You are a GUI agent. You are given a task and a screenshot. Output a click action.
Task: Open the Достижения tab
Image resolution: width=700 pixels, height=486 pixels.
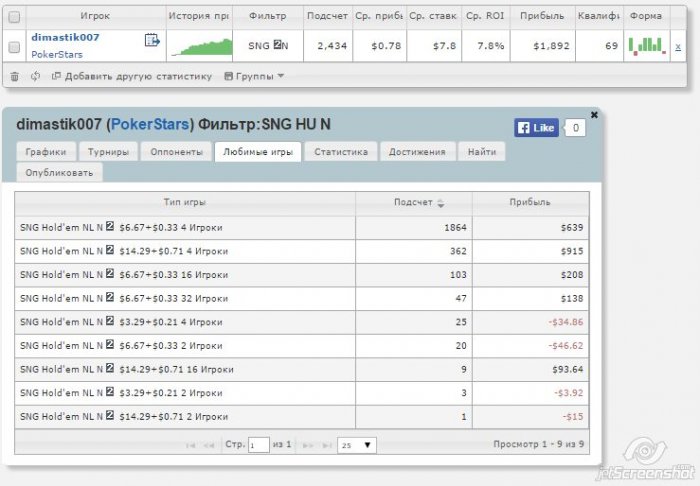417,152
